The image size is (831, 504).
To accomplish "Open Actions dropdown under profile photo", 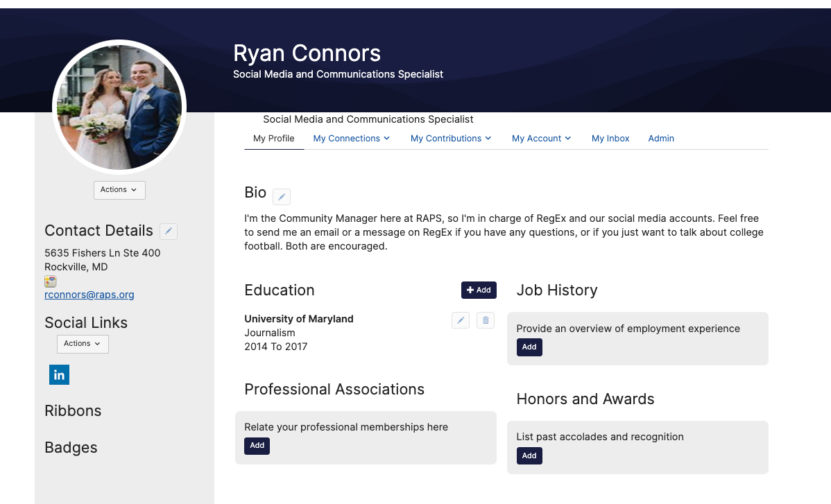I will pyautogui.click(x=119, y=190).
